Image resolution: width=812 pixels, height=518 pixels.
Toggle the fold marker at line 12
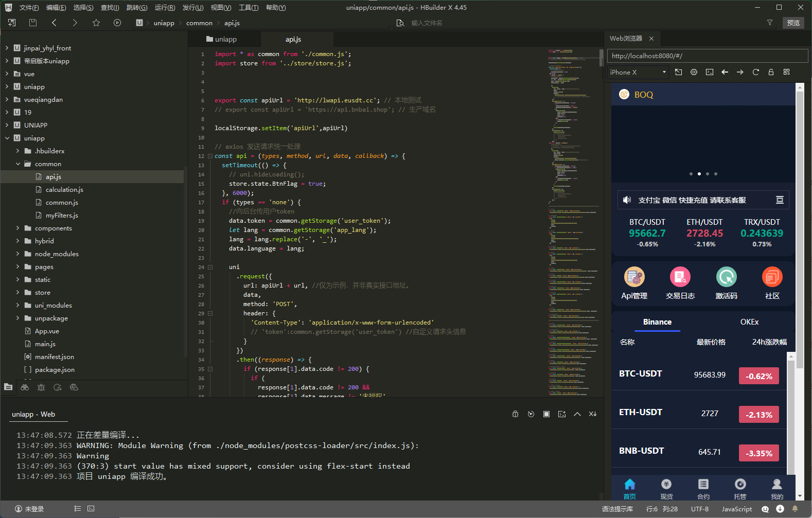tap(210, 156)
